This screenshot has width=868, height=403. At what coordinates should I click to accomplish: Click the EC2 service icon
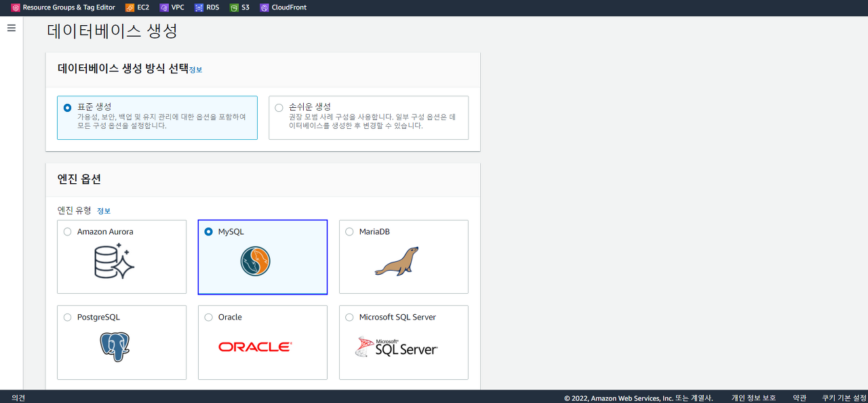(x=130, y=7)
